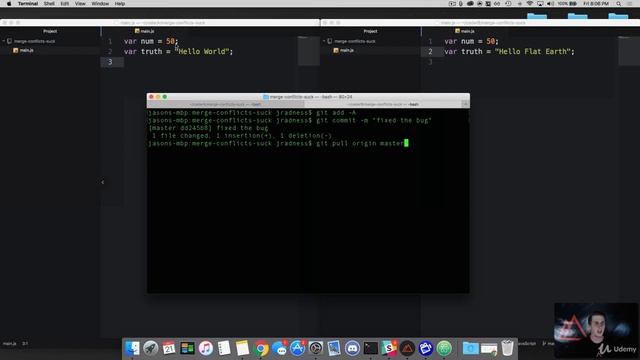Click line number 3 in left editor gutter
The height and width of the screenshot is (360, 640).
point(110,62)
